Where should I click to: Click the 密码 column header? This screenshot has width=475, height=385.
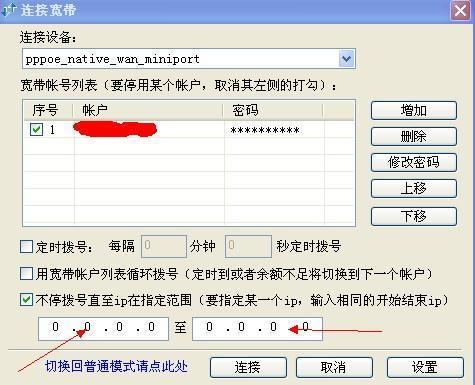click(x=273, y=110)
